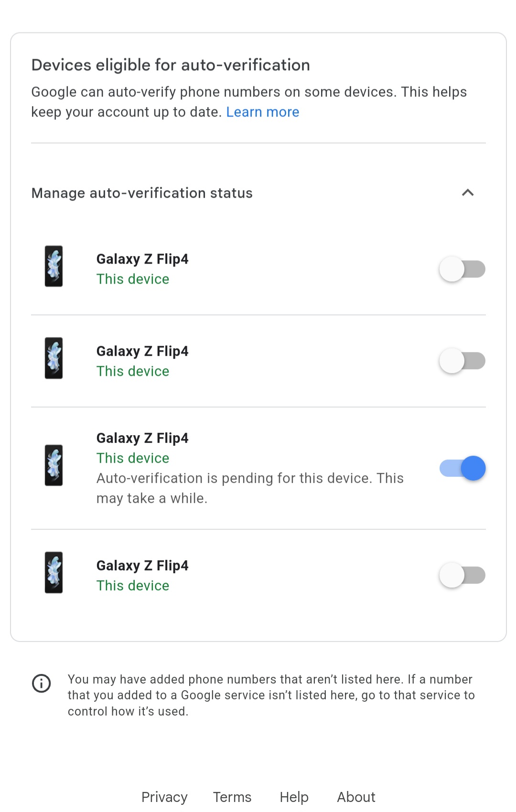516x812 pixels.
Task: Collapse the Manage auto-verification status section
Action: pyautogui.click(x=469, y=193)
